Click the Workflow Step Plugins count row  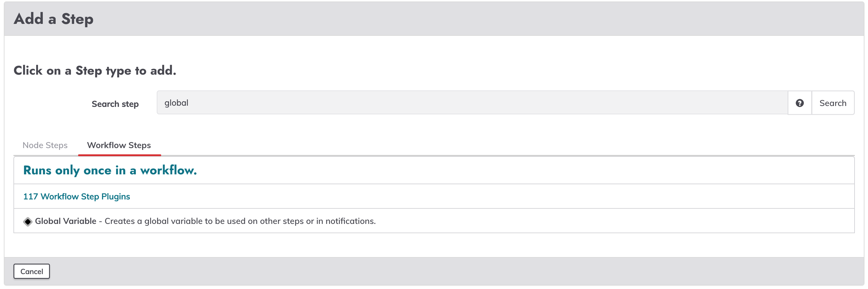pyautogui.click(x=434, y=196)
